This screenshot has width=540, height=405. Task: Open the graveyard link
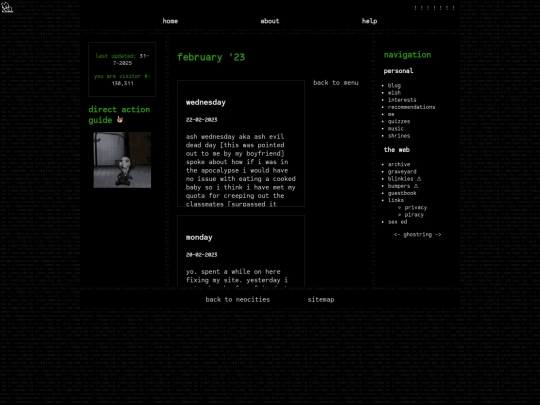402,172
